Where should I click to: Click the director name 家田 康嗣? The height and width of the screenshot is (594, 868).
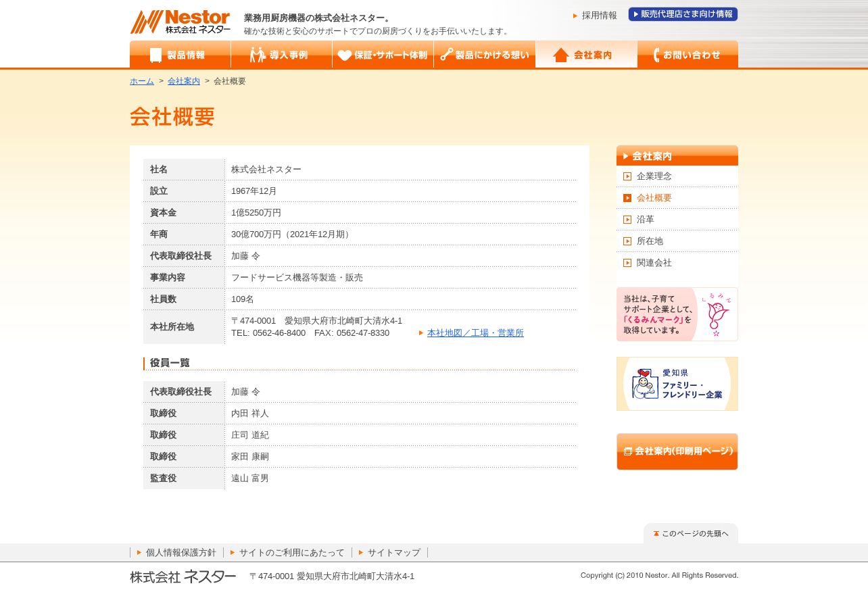[250, 457]
